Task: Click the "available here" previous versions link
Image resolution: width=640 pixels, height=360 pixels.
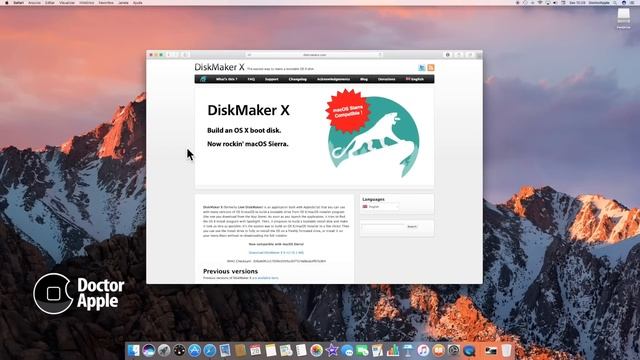Action: [x=268, y=278]
